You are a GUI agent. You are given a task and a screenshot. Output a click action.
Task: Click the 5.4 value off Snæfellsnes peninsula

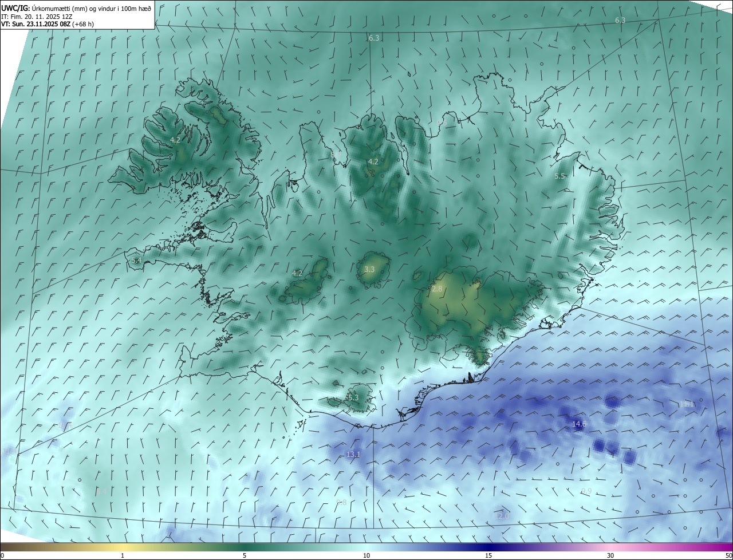(136, 261)
